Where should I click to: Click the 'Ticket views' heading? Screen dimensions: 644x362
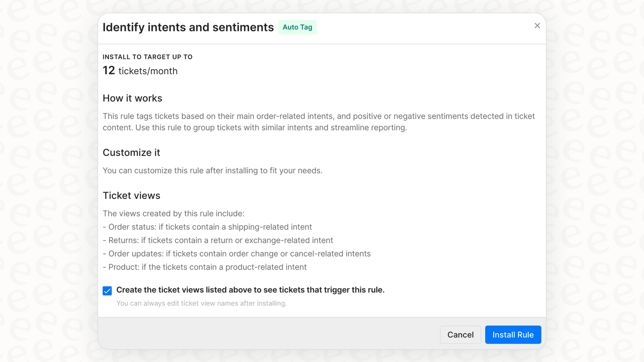131,196
